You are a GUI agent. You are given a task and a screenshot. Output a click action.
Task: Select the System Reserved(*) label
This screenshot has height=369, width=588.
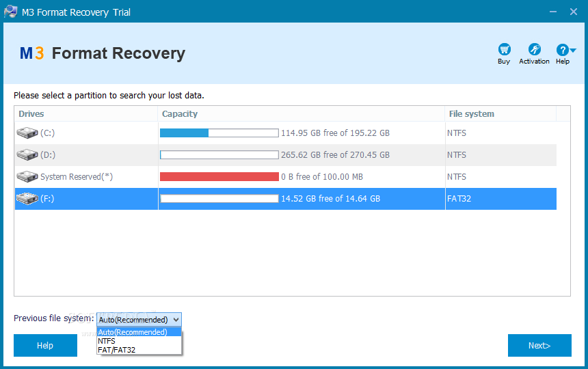pyautogui.click(x=77, y=177)
